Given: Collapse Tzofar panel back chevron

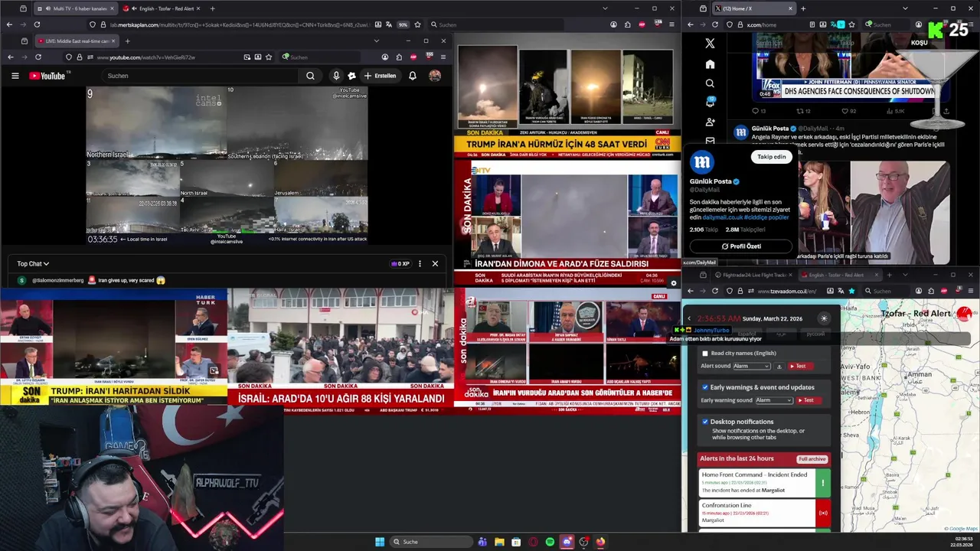Looking at the screenshot, I should (x=689, y=318).
